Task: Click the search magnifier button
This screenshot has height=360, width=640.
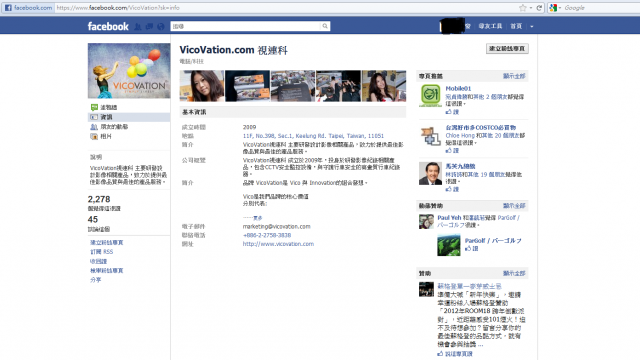Action: click(x=325, y=26)
